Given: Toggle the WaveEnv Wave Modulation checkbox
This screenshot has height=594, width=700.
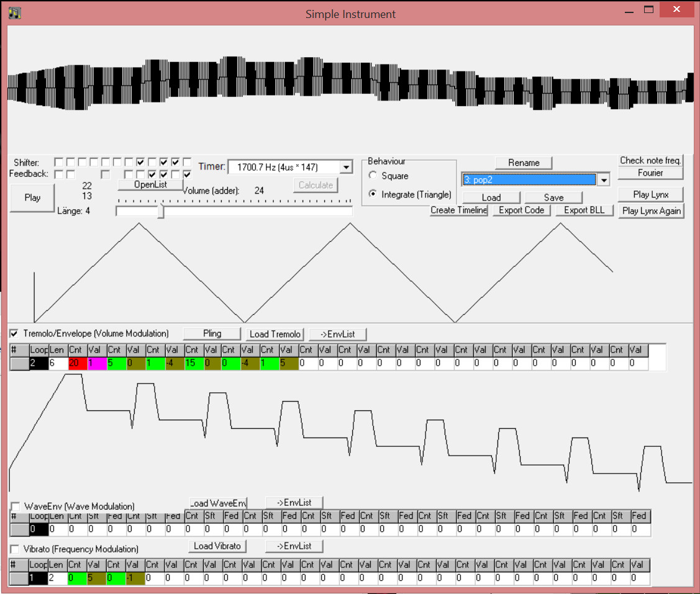Looking at the screenshot, I should coord(16,506).
